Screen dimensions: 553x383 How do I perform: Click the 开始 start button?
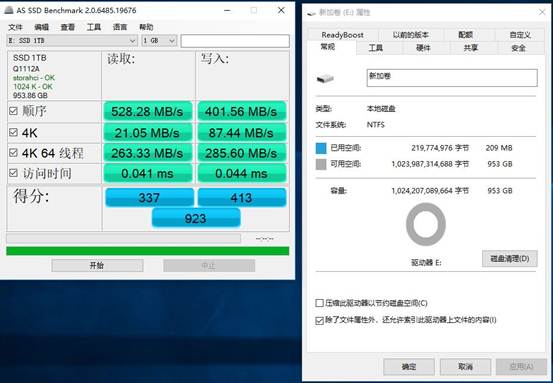[x=97, y=266]
